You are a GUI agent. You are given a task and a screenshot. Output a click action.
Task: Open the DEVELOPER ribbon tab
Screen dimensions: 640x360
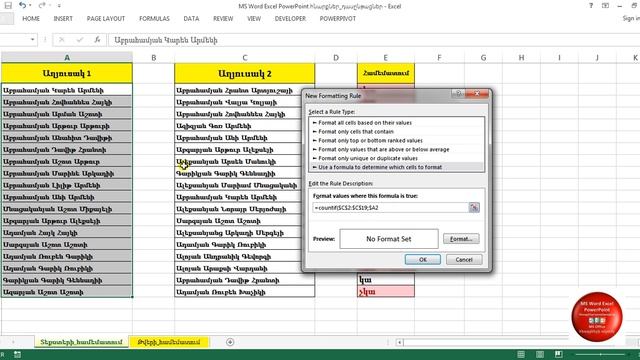pos(290,19)
